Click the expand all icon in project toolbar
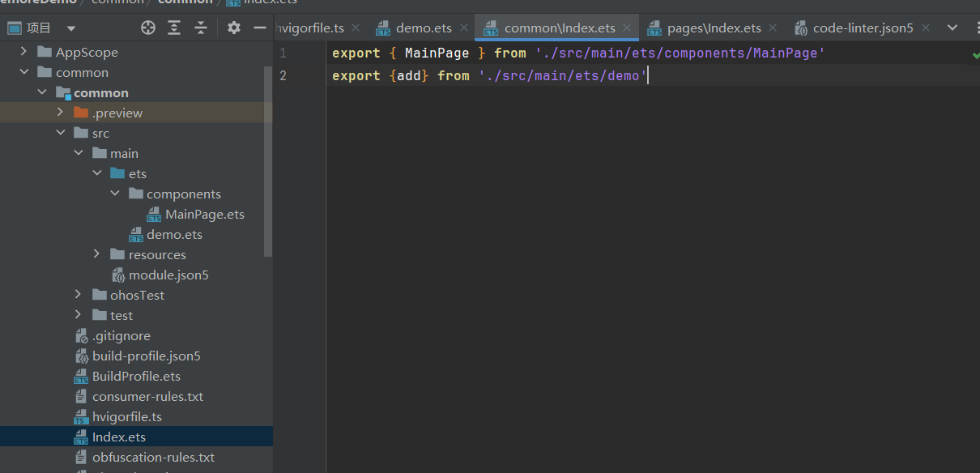Screen dimensions: 980x473 tap(174, 28)
